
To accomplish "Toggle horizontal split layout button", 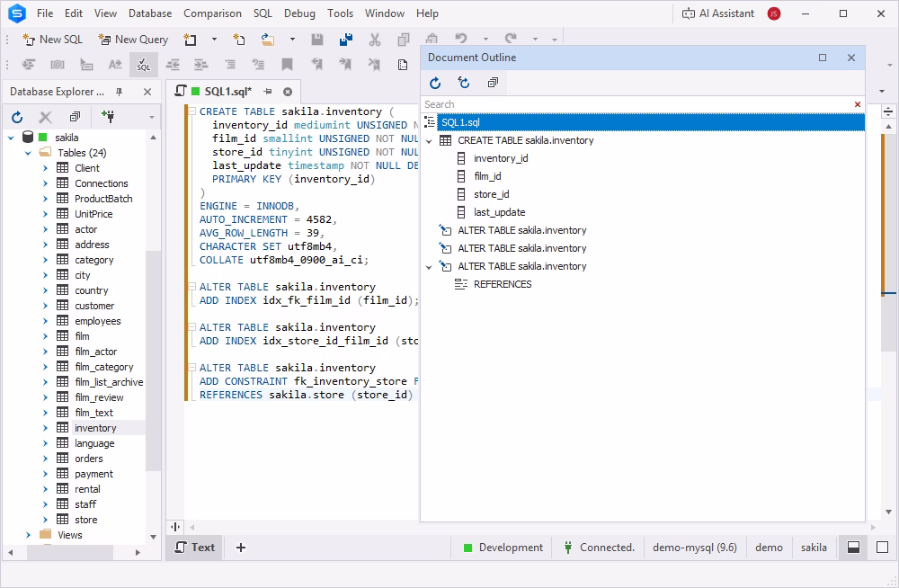I will click(853, 548).
